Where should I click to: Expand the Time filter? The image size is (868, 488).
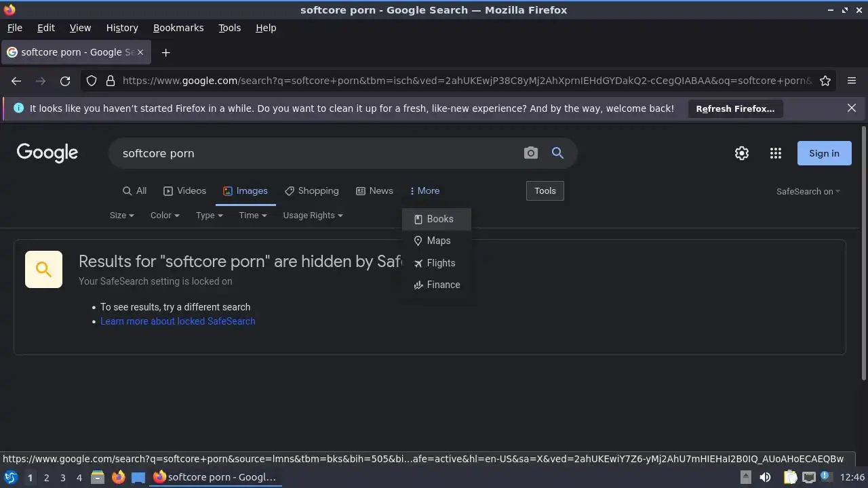point(253,215)
